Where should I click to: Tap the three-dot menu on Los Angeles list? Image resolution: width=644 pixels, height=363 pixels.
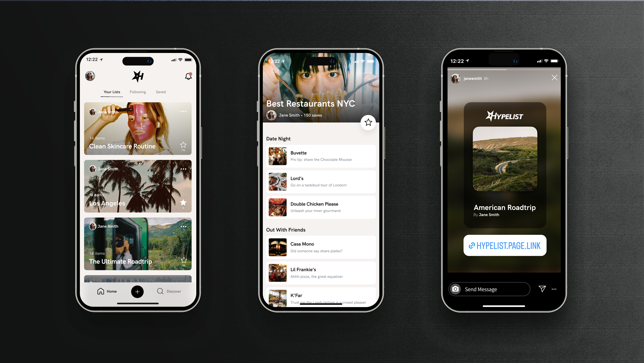[x=184, y=168]
